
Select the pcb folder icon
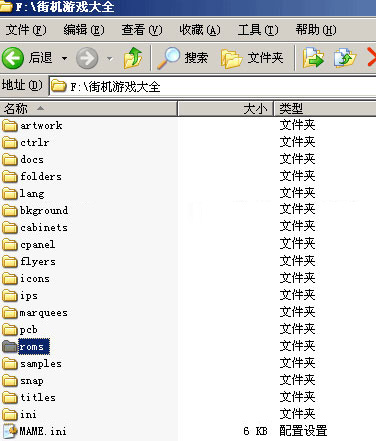pos(10,330)
